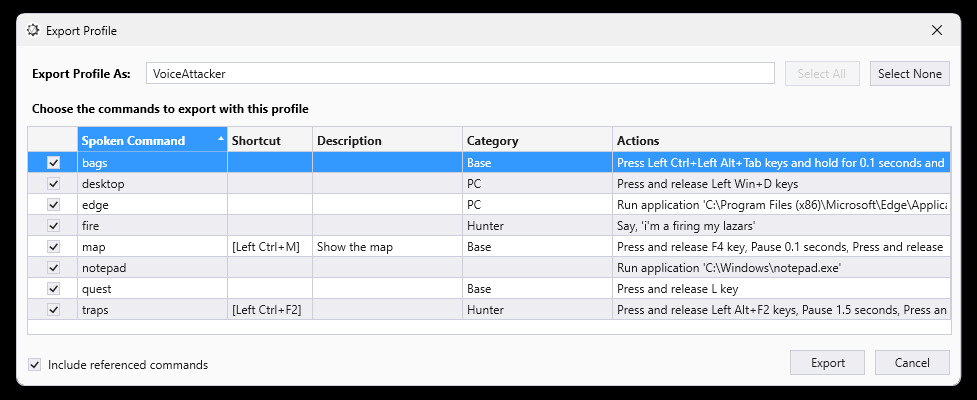Toggle the quest command checkbox
Image resolution: width=977 pixels, height=400 pixels.
[x=54, y=289]
